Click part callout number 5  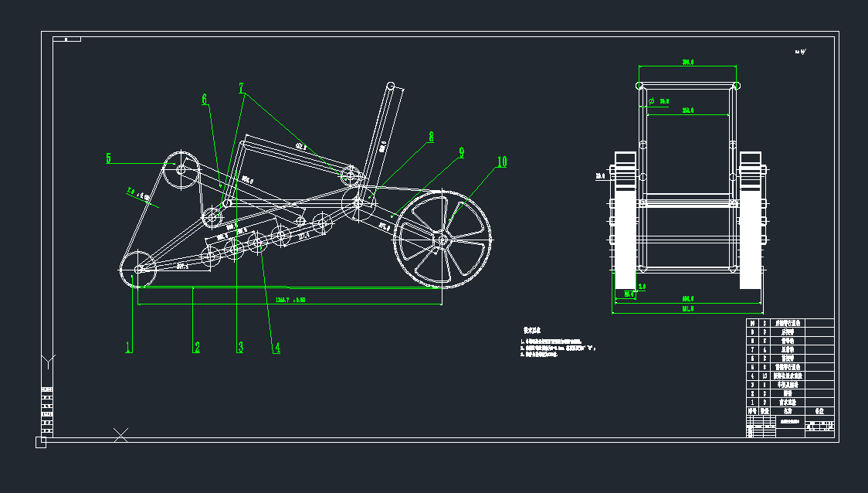[109, 158]
